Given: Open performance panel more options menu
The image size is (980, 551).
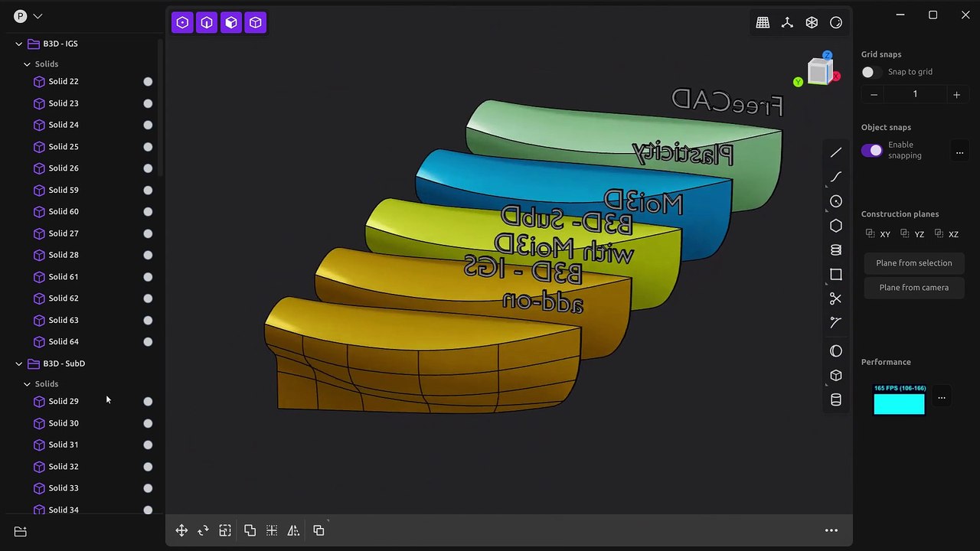Looking at the screenshot, I should click(x=942, y=397).
